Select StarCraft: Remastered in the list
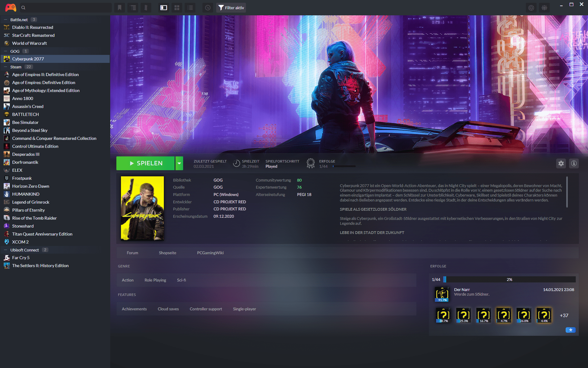Viewport: 588px width, 368px height. [x=55, y=35]
